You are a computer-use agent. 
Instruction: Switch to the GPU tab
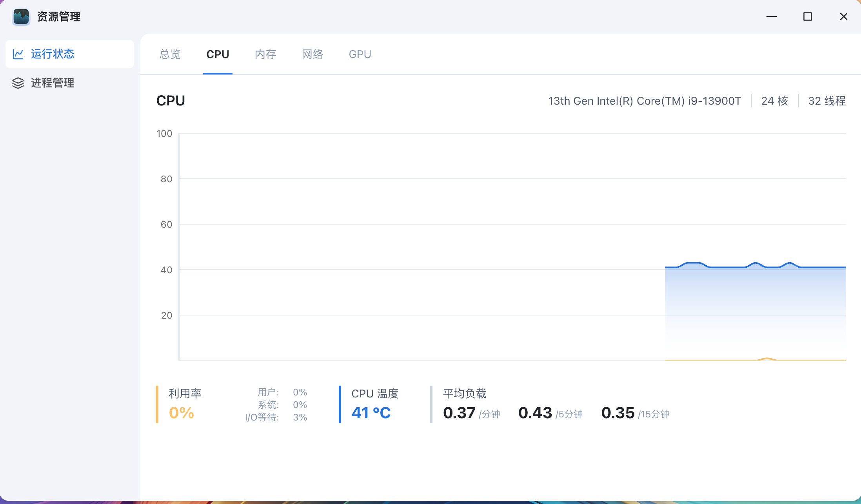360,54
